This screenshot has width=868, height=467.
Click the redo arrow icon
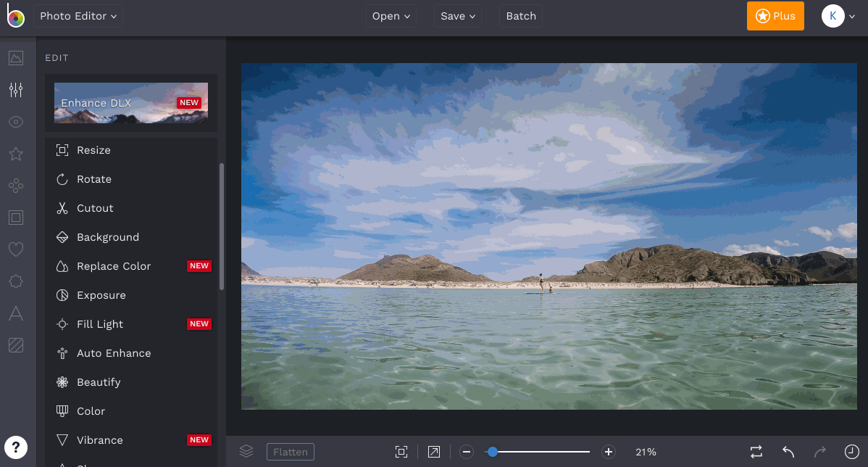[x=820, y=452]
